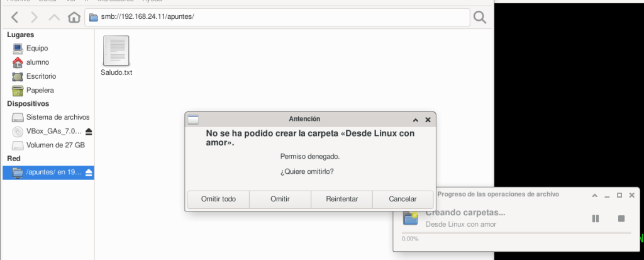Select Sistema de archivos device
Screen dimensions: 644x260
tap(57, 117)
